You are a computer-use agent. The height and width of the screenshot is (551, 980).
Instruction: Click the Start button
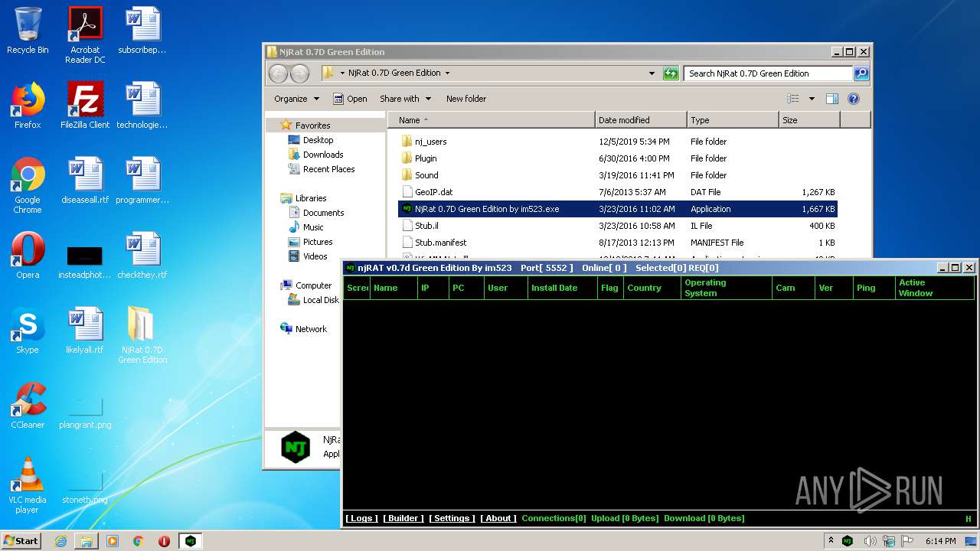(x=21, y=541)
